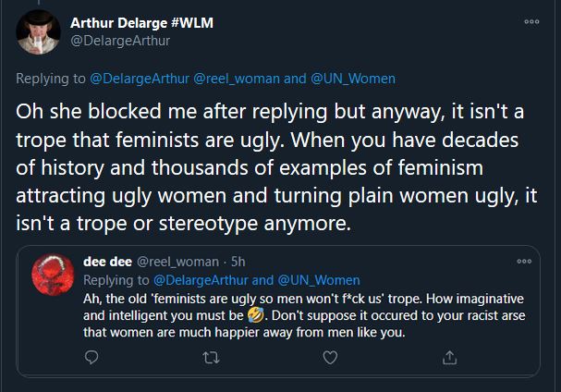Retweet dee dee's tweet
The height and width of the screenshot is (392, 561).
pyautogui.click(x=211, y=357)
